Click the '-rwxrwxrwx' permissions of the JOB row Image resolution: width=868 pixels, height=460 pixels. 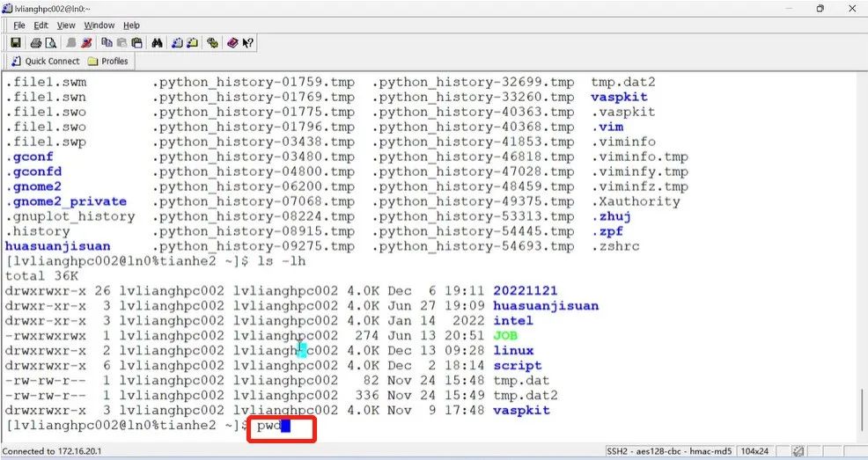[46, 336]
